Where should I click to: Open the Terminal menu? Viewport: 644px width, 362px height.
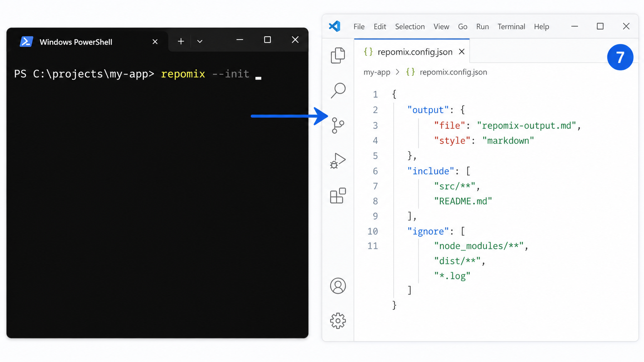511,27
